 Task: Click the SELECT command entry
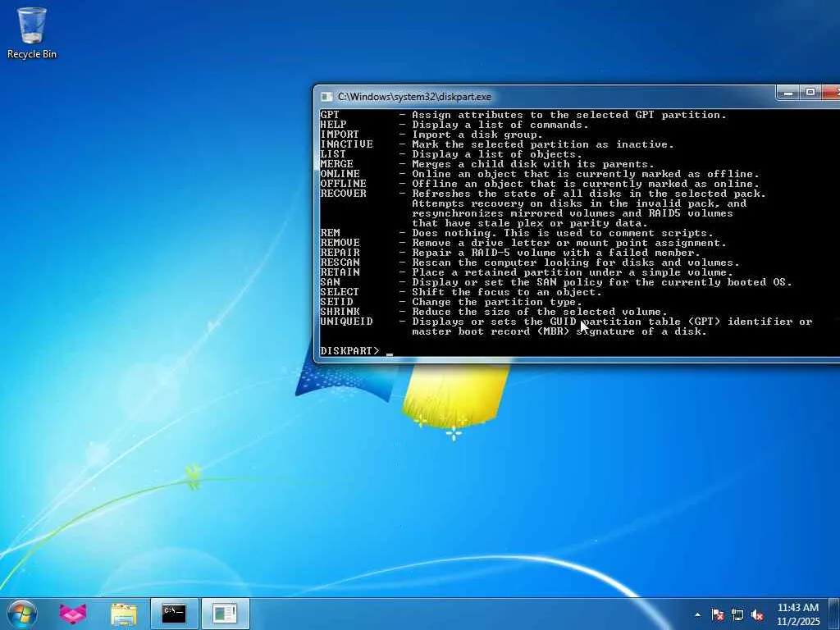(461, 292)
